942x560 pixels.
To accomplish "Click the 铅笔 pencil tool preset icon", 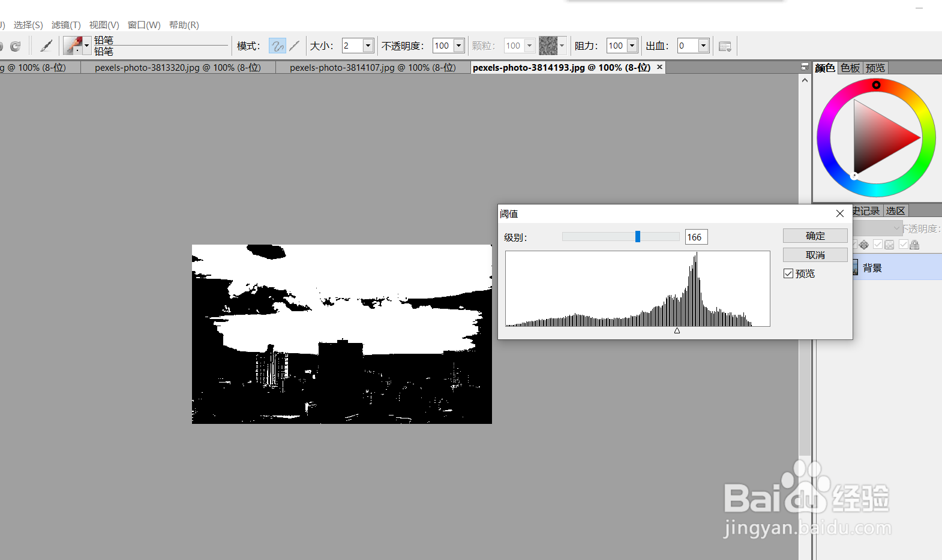I will [x=73, y=46].
